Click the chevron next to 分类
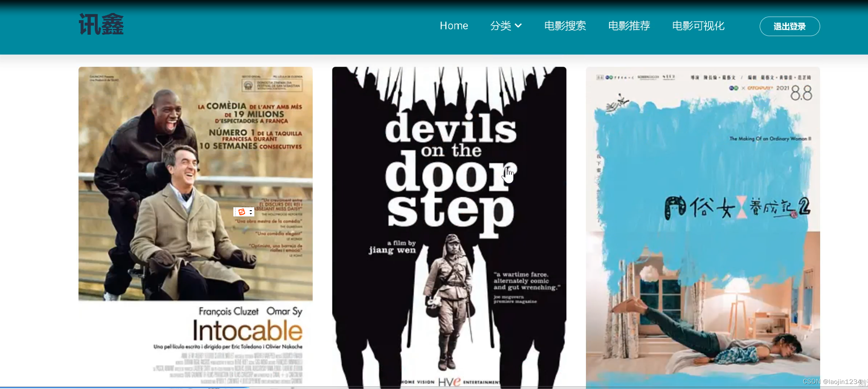 [x=518, y=26]
